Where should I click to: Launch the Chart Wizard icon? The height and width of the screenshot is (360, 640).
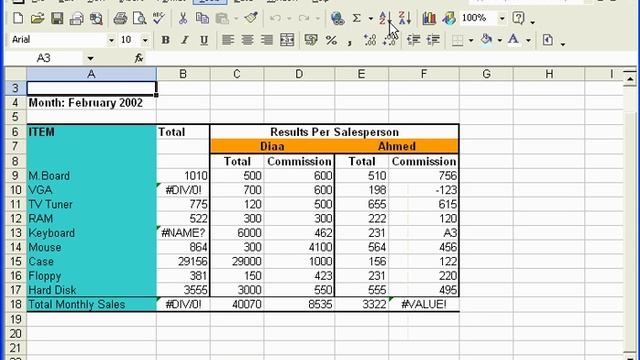(x=429, y=18)
